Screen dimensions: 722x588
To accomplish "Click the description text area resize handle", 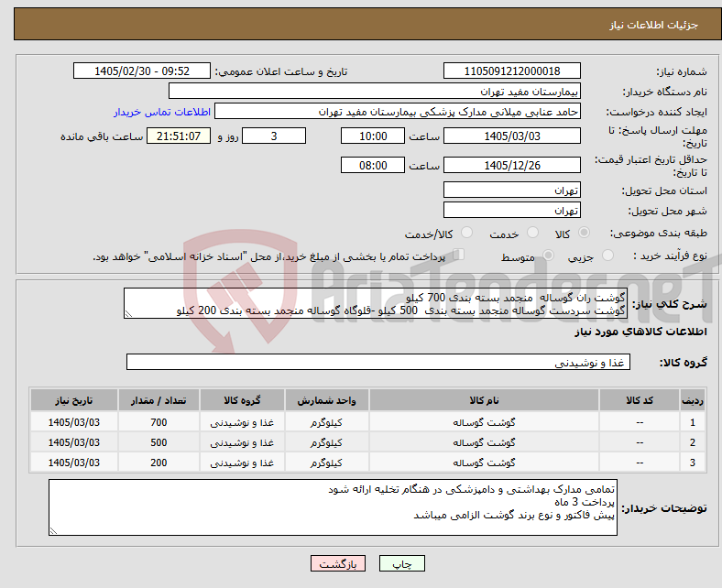I will tap(128, 314).
